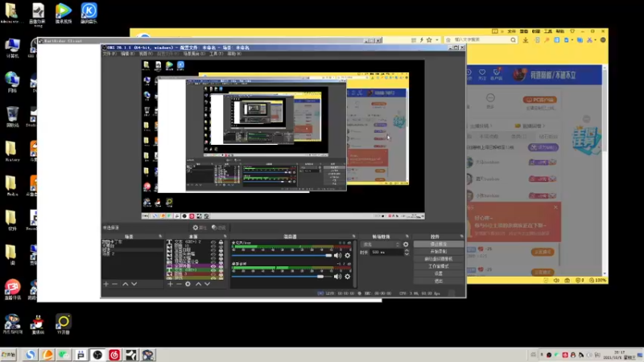
Task: Open the Recycle Bin desktop icon
Action: tap(12, 114)
